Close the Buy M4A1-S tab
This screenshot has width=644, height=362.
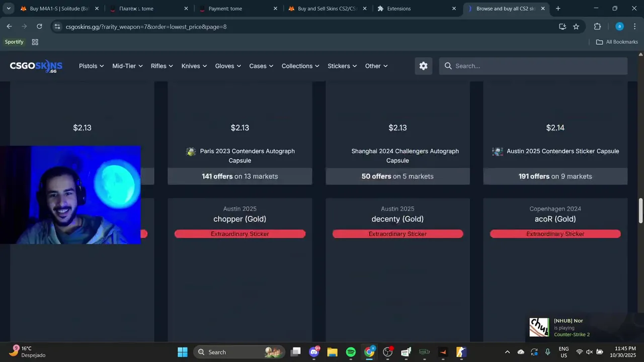97,9
